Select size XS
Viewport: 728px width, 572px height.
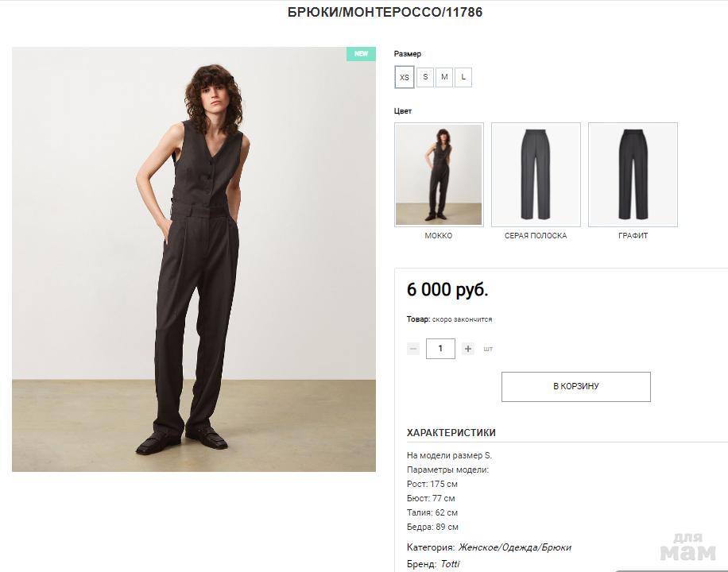click(x=405, y=77)
